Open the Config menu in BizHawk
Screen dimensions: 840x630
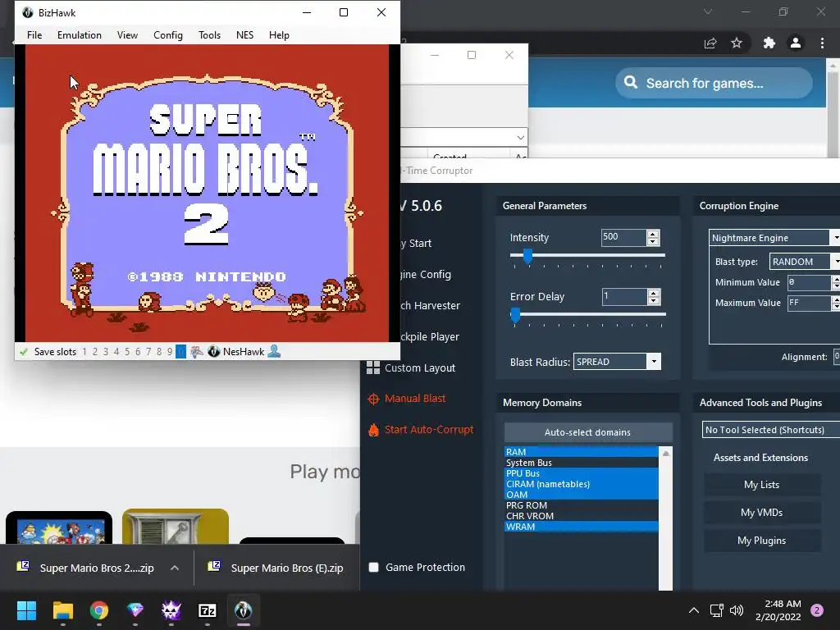[x=167, y=34]
